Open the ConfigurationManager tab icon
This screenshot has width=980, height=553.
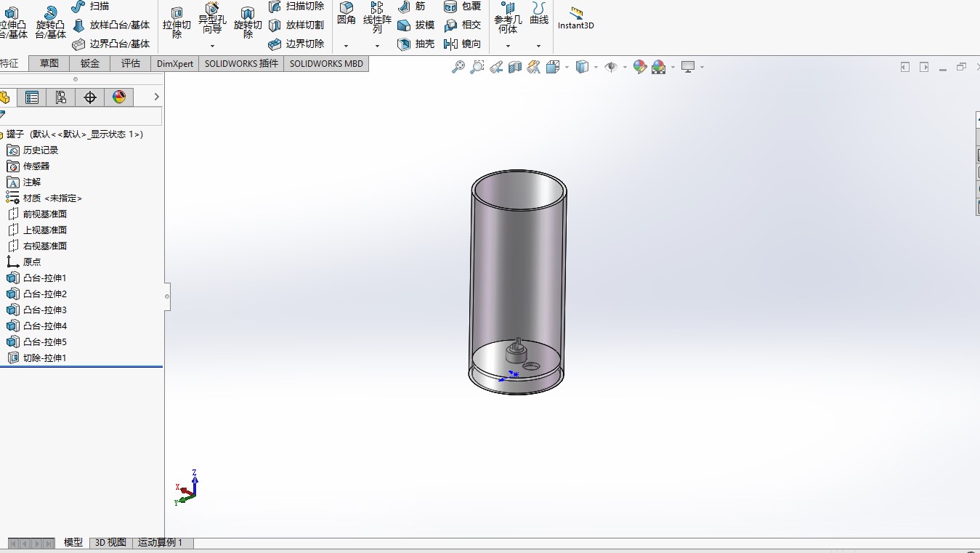coord(61,97)
